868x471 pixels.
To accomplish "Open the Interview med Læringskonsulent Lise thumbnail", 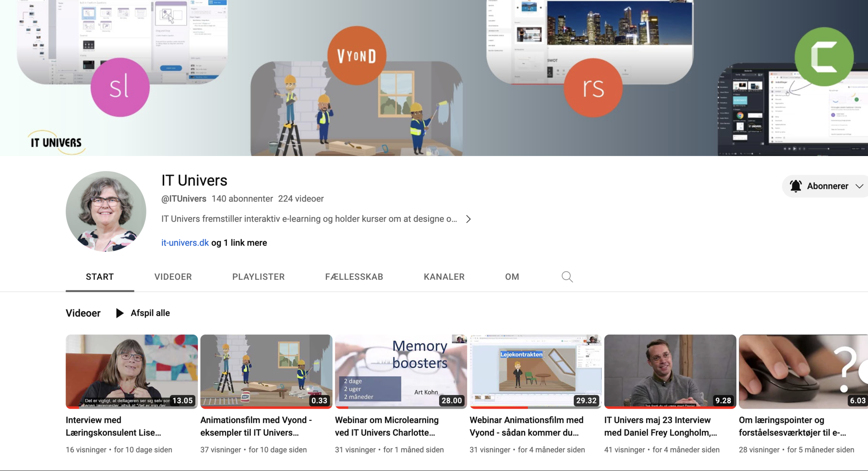I will (x=132, y=372).
